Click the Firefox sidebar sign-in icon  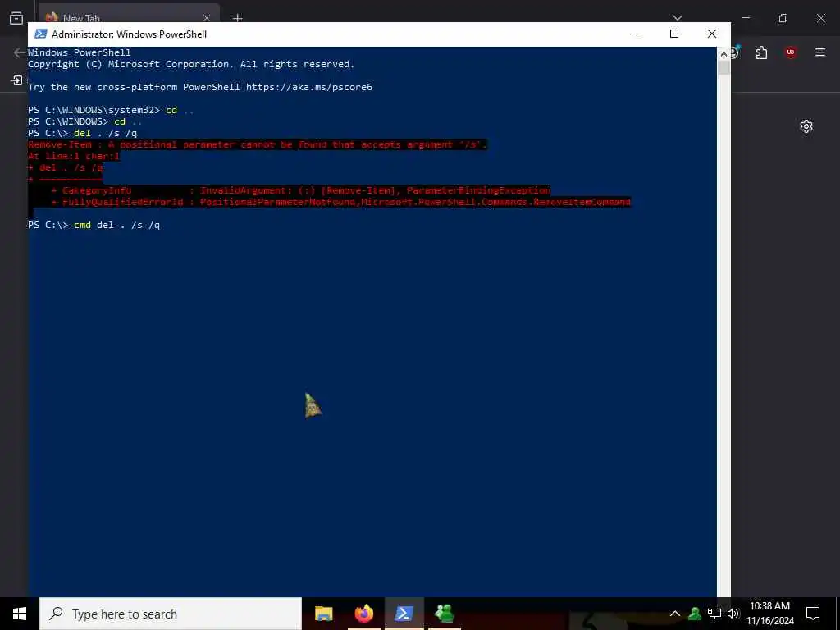click(16, 80)
